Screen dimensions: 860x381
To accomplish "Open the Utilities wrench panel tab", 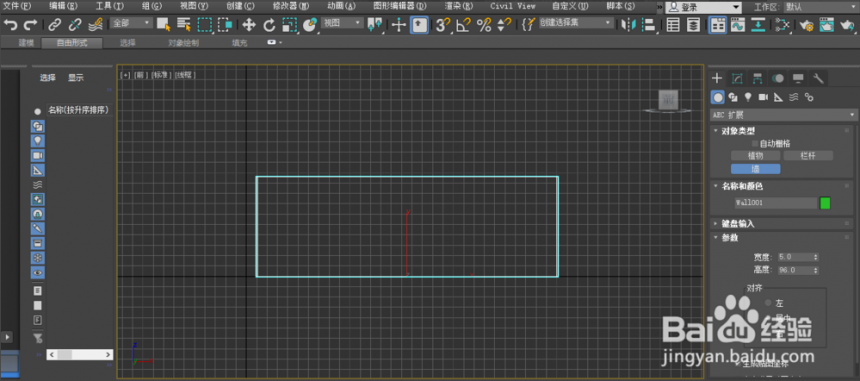I will pyautogui.click(x=818, y=78).
